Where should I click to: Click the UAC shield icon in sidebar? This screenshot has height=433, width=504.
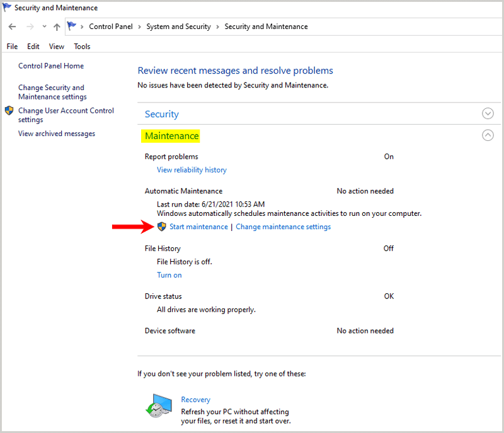(x=9, y=111)
